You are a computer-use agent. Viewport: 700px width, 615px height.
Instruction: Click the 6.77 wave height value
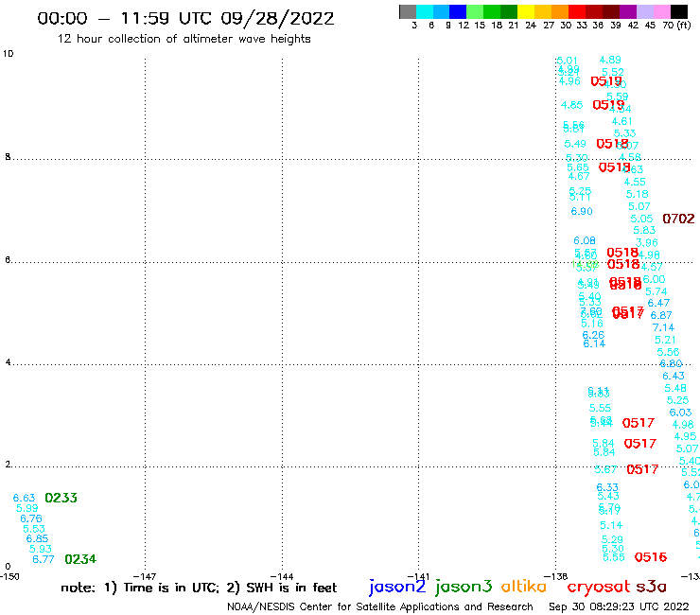[44, 559]
